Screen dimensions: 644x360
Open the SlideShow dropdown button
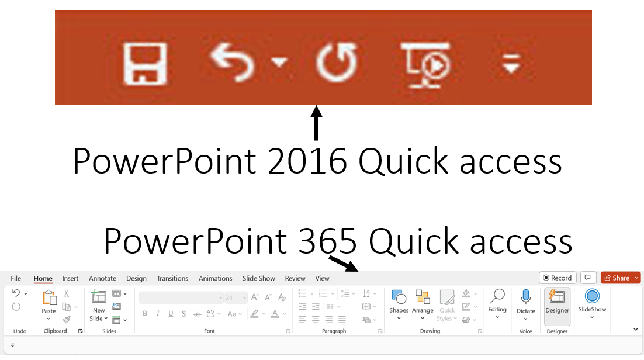(x=592, y=303)
